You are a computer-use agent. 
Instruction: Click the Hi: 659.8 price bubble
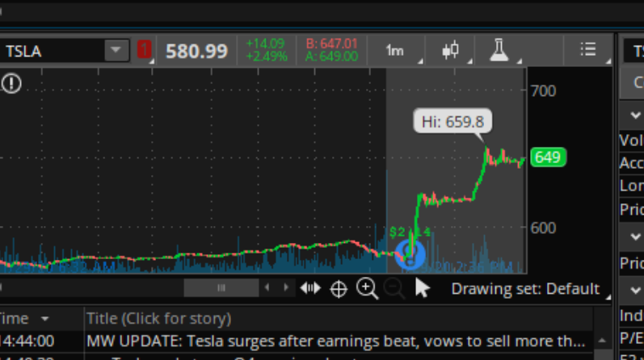pos(452,122)
